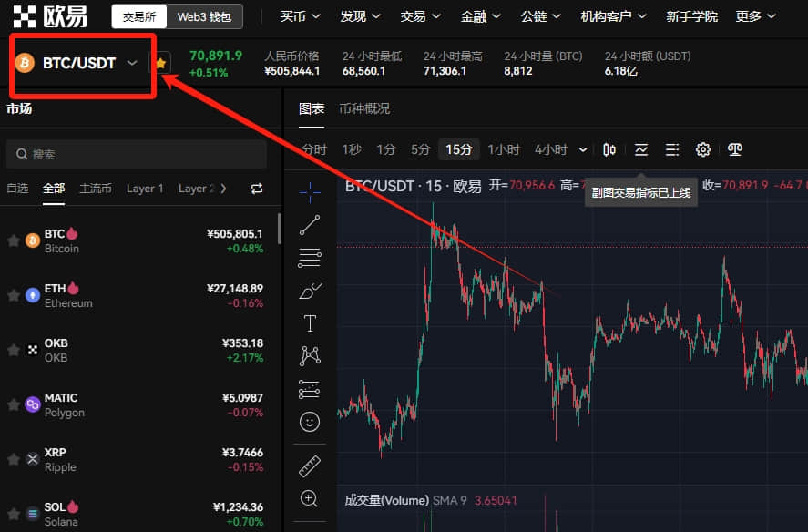Click the zoom in magnifier tool
The width and height of the screenshot is (808, 532).
[309, 498]
